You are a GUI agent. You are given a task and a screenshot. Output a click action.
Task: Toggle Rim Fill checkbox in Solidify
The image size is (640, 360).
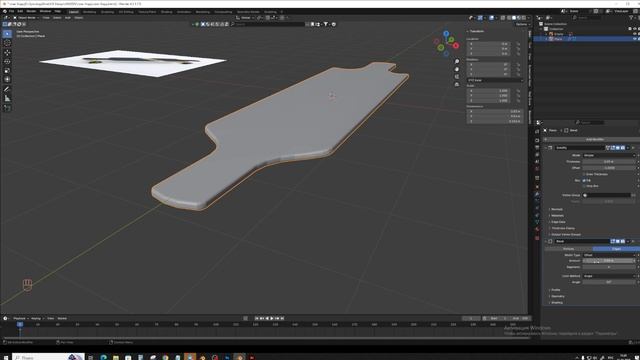(x=584, y=180)
